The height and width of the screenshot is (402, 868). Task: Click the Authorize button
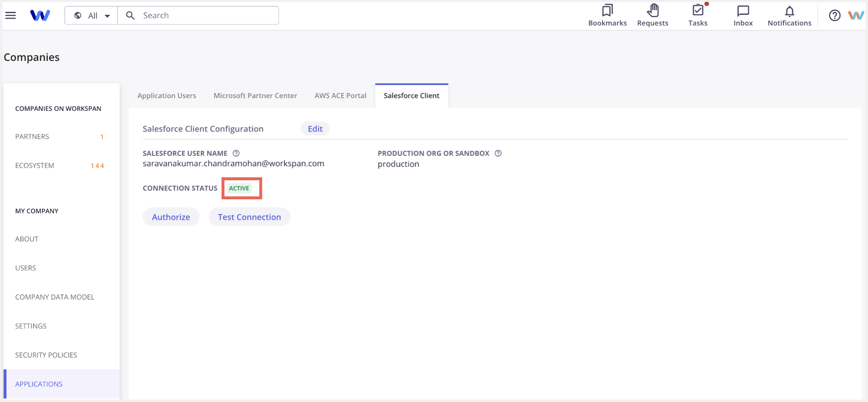[x=171, y=217]
